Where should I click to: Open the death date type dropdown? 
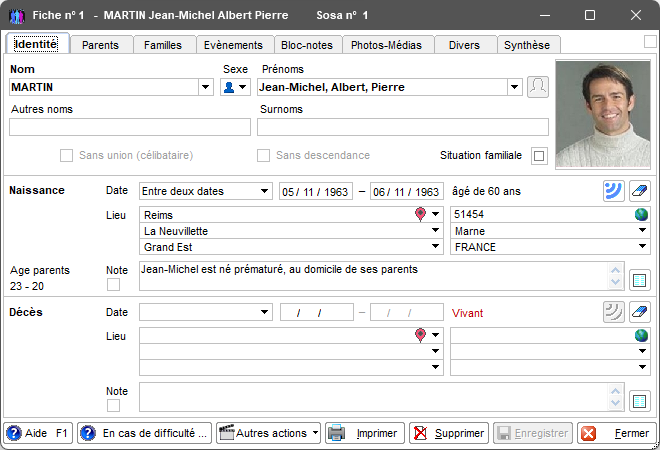264,312
